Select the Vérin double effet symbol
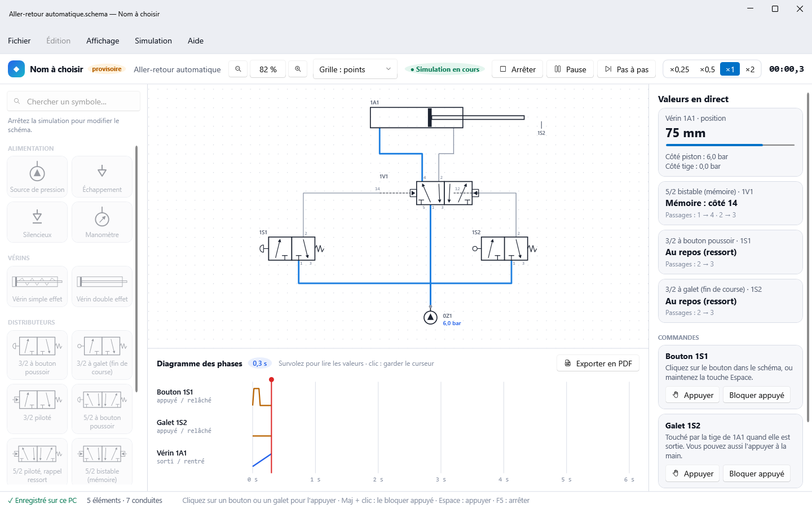 102,286
